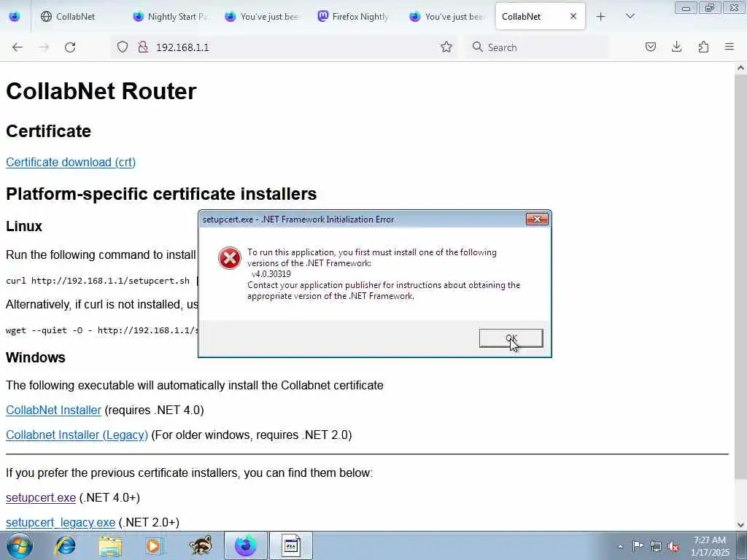Click OK in the .NET Framework error dialog

[x=511, y=338]
